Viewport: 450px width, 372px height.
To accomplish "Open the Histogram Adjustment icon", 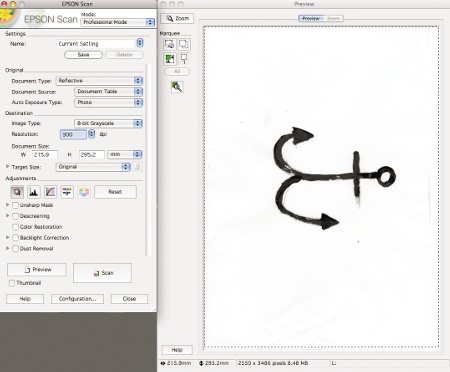I will point(33,192).
